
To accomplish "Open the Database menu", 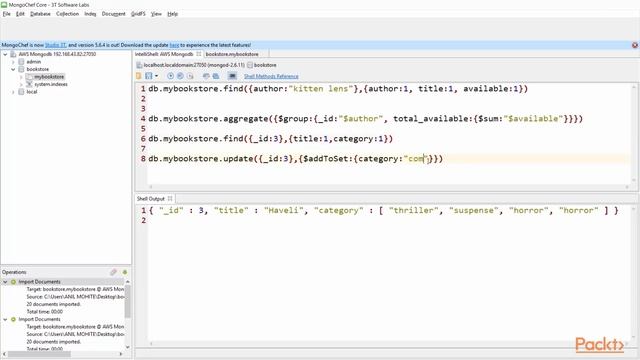I will point(40,14).
